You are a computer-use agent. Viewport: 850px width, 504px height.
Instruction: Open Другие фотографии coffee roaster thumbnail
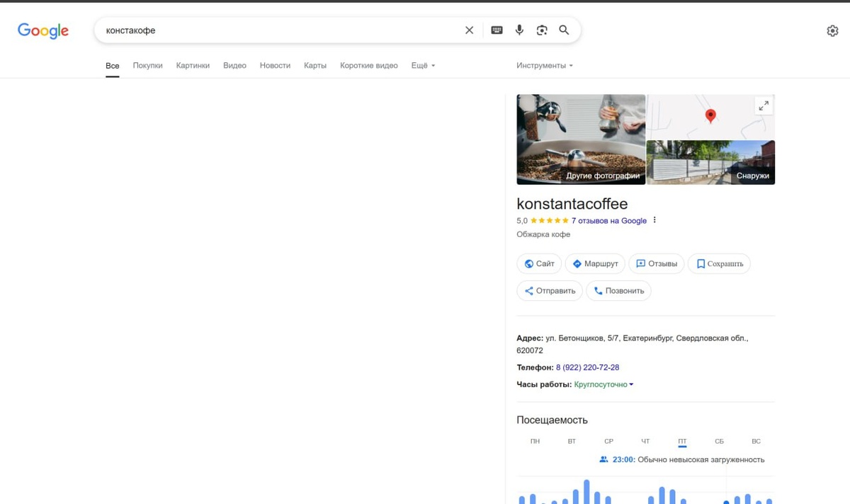coord(581,139)
